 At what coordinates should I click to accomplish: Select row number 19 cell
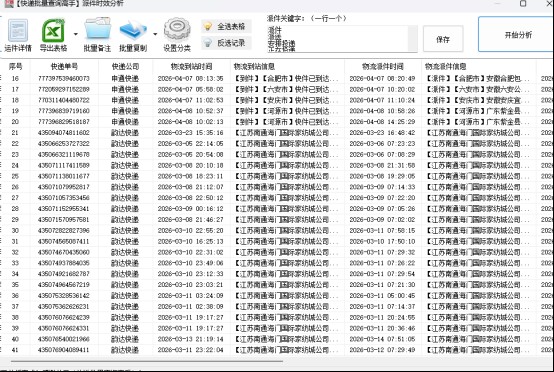pyautogui.click(x=15, y=111)
